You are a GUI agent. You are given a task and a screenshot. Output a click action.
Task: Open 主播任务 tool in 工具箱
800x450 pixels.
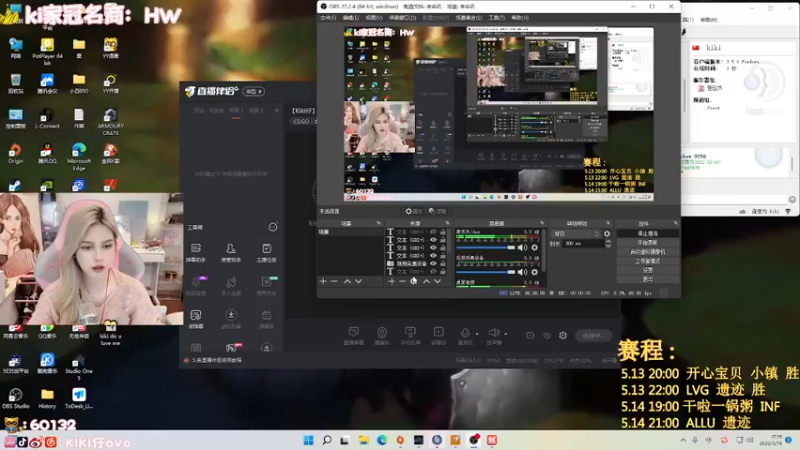pos(266,252)
